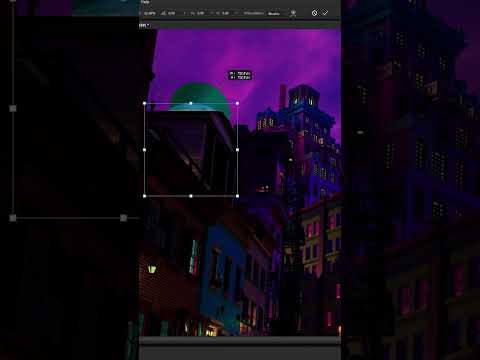
Task: Click the top-left transform handle
Action: pyautogui.click(x=144, y=103)
